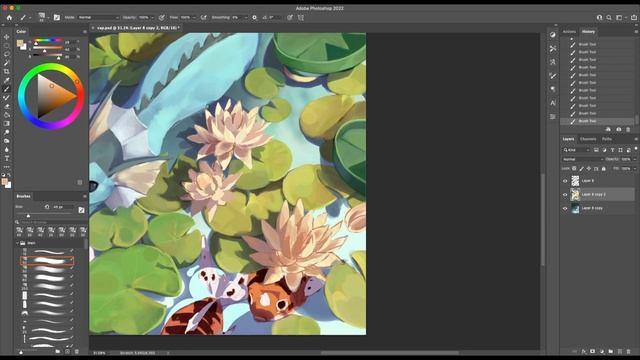Viewport: 640px width, 360px height.
Task: Create new group folder in Layers panel
Action: coord(611,351)
